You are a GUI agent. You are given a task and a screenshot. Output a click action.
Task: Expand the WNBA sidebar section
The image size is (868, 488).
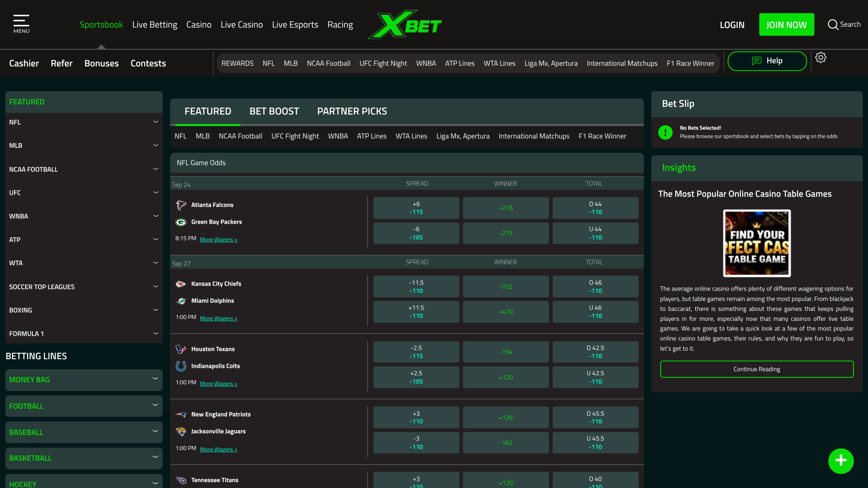[x=84, y=216]
